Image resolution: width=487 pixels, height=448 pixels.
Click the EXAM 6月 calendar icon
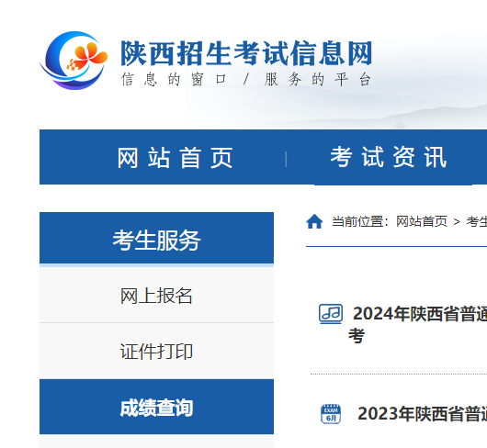[x=331, y=414]
